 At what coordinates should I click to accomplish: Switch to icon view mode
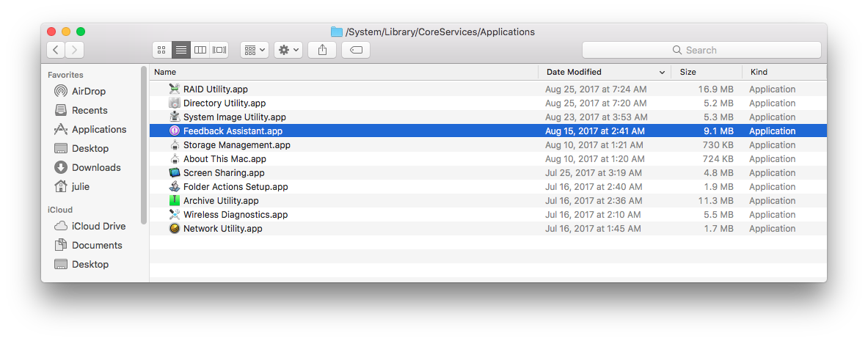coord(162,50)
